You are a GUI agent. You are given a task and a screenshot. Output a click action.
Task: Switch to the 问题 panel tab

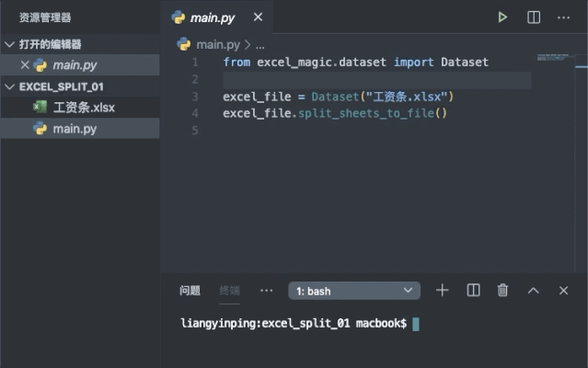190,291
